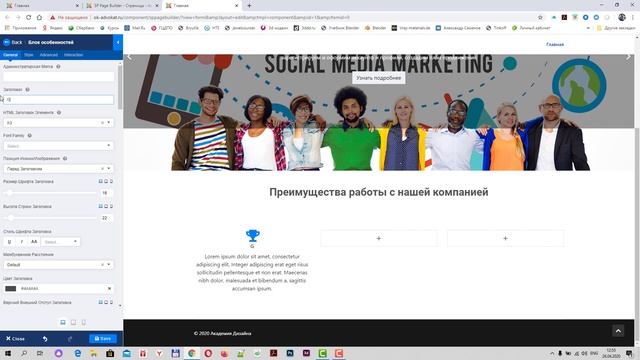Open Chrome from the taskbar
Image resolution: width=640 pixels, height=360 pixels.
191,353
